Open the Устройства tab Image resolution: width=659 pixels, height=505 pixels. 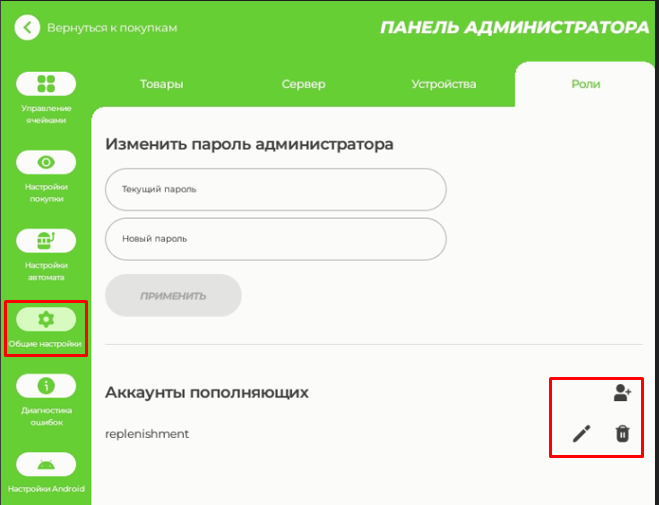tap(444, 84)
